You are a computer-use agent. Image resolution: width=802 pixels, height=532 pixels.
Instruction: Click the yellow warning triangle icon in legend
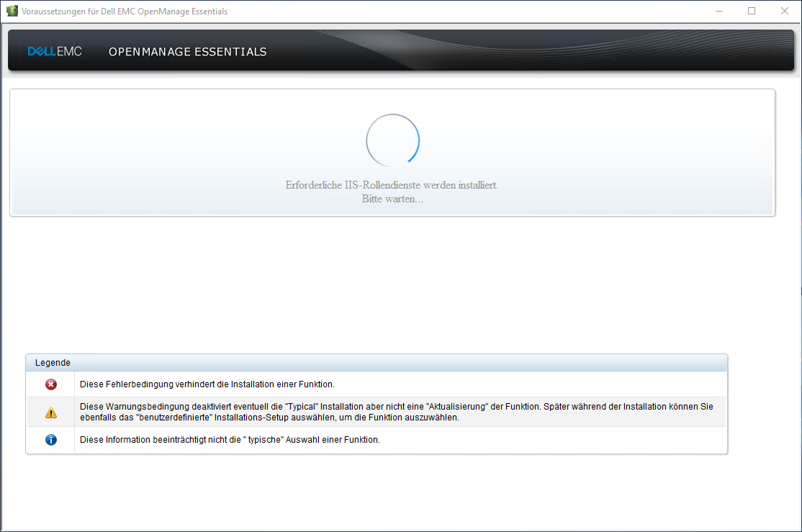point(51,412)
